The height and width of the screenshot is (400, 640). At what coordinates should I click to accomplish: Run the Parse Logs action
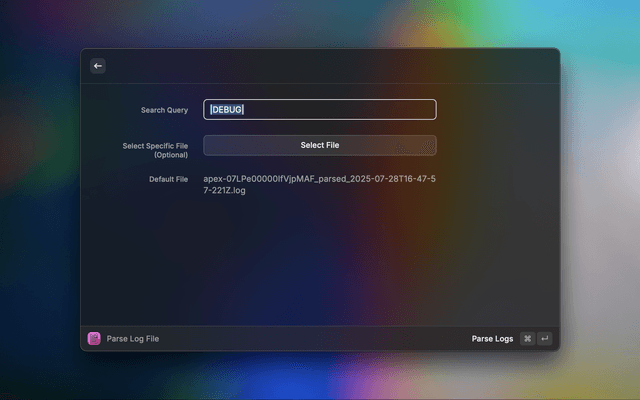coord(492,339)
